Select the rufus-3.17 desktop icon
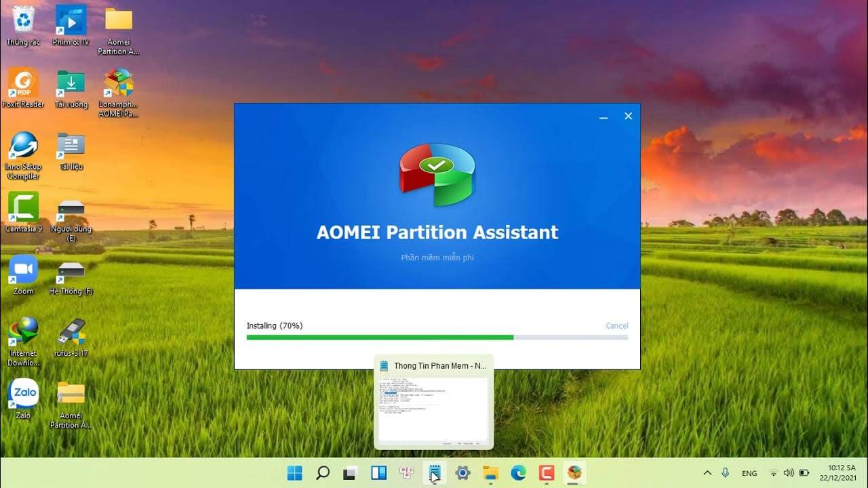868x488 pixels. pyautogui.click(x=71, y=337)
